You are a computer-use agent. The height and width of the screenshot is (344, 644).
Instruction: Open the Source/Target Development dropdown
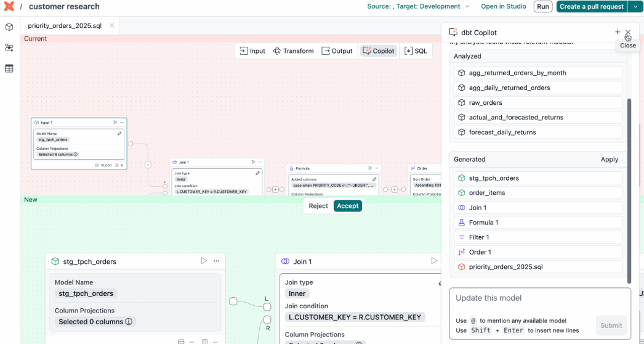tap(418, 7)
